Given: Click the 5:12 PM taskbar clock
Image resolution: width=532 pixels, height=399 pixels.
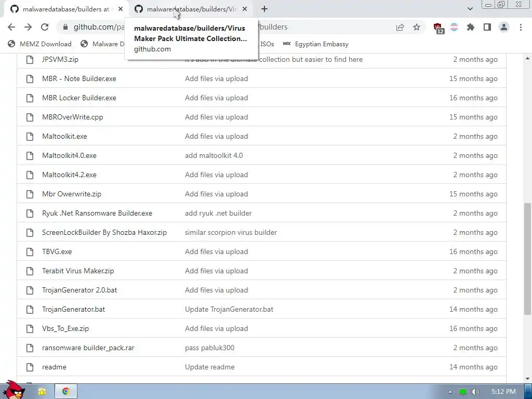Looking at the screenshot, I should point(503,392).
